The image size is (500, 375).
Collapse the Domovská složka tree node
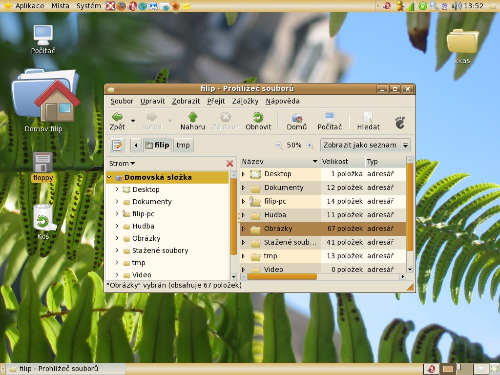(x=109, y=177)
